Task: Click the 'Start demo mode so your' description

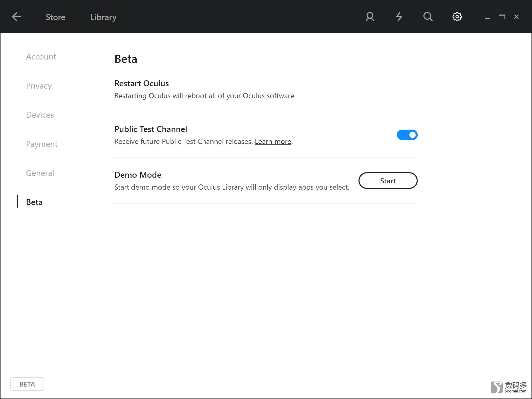Action: (x=232, y=187)
